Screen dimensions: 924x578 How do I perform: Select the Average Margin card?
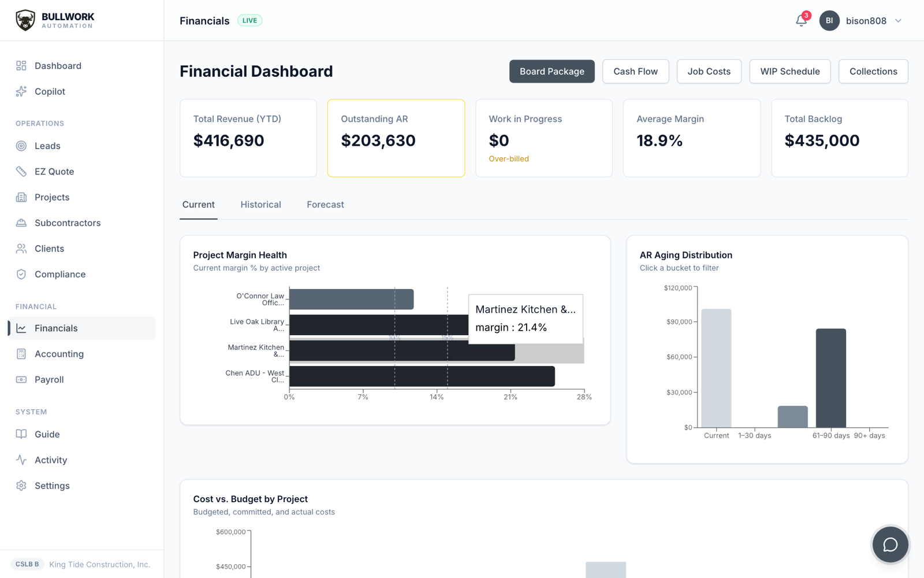tap(692, 138)
